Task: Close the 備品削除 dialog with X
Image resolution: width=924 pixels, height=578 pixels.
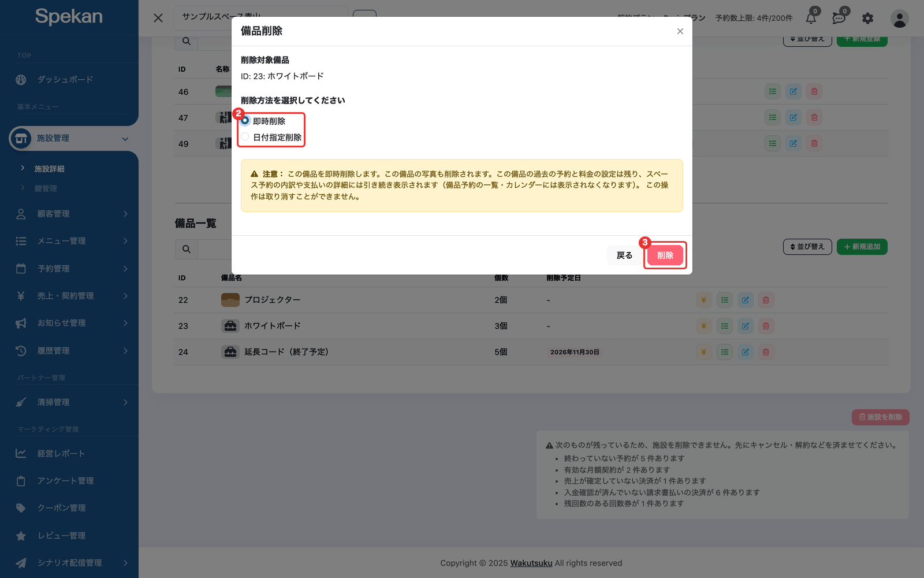Action: pos(680,31)
